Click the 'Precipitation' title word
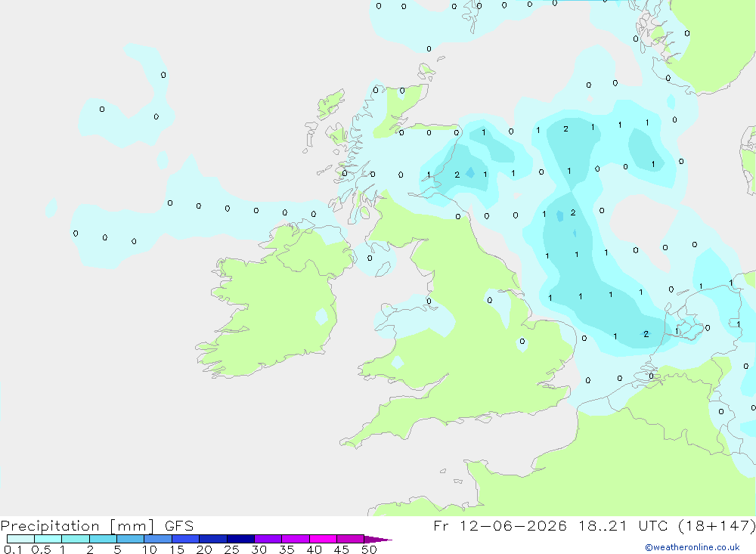The width and height of the screenshot is (756, 554). click(x=50, y=526)
